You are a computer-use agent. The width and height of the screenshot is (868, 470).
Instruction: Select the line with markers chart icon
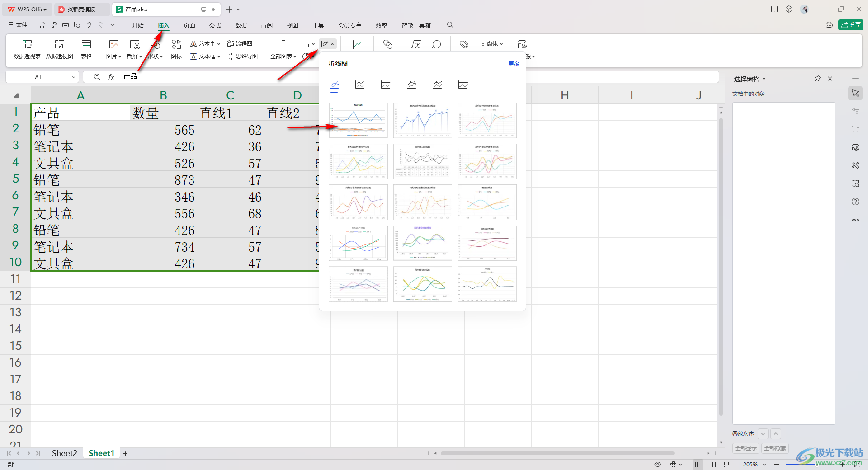(411, 85)
